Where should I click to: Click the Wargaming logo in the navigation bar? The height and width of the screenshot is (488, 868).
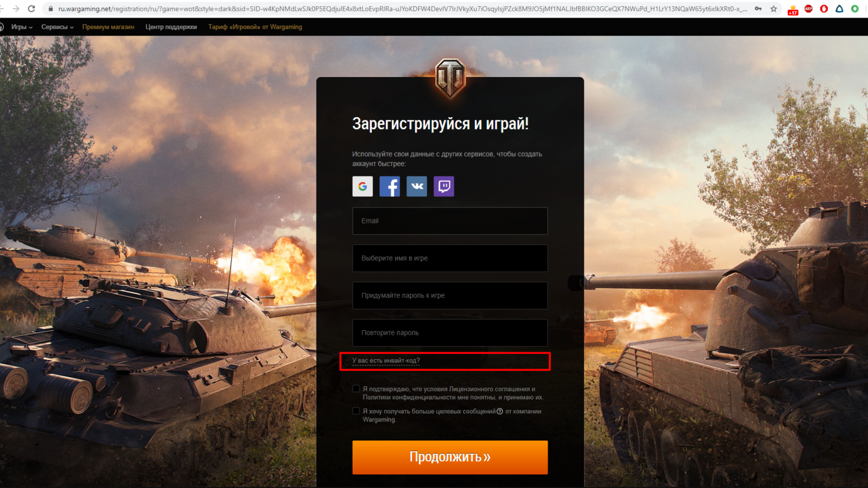point(2,27)
